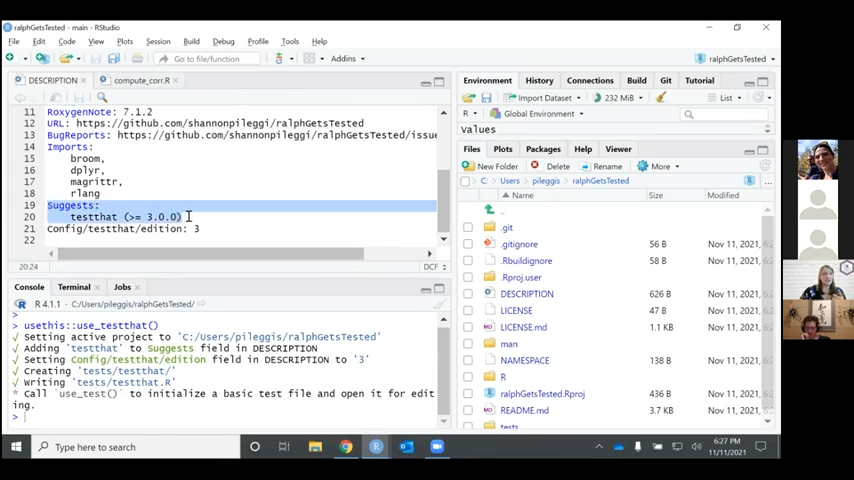
Task: Click the clear console broom icon
Action: (439, 304)
